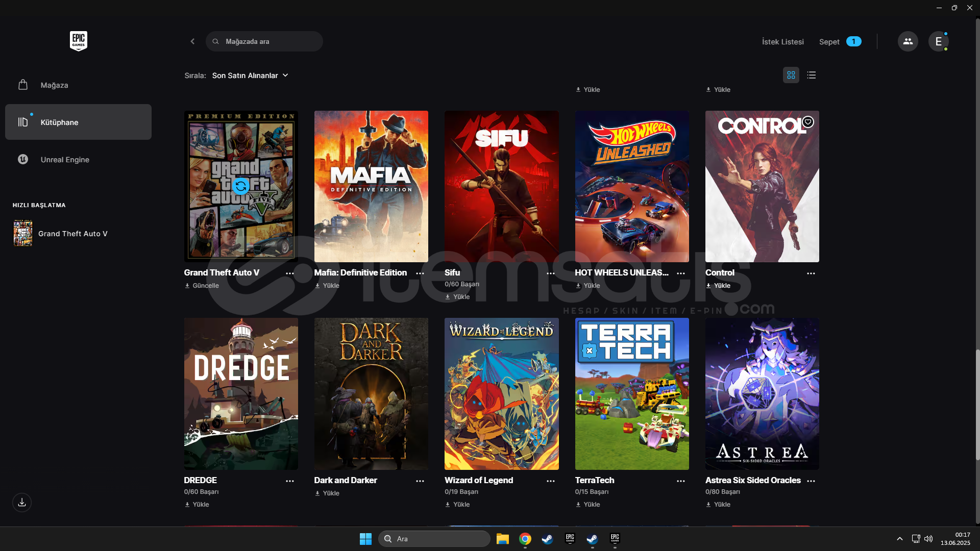Expand the Son Satın Alınanlar sort dropdown
The image size is (980, 551).
pos(250,76)
